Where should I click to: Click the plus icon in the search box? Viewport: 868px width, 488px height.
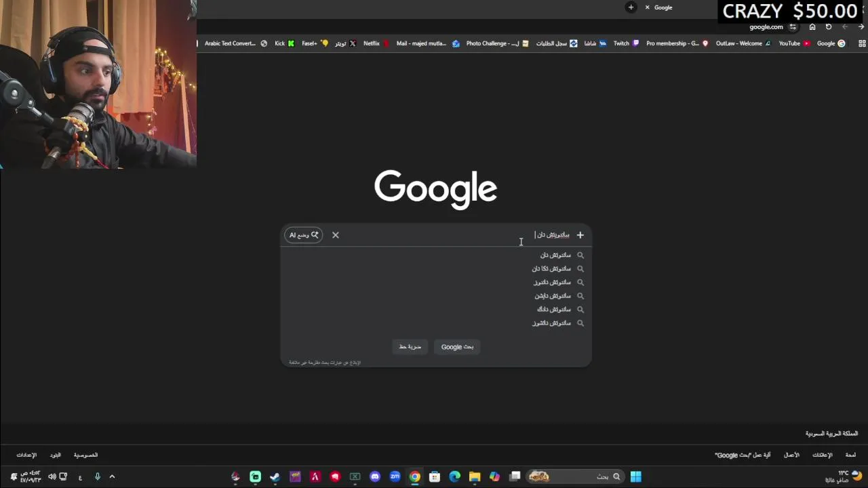(x=580, y=235)
